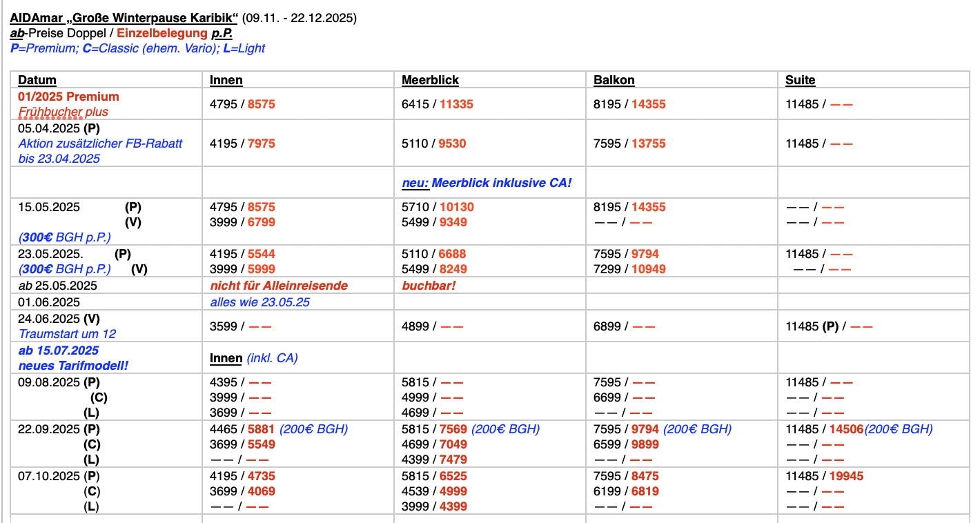This screenshot has height=523, width=980.
Task: Select the Innen price "3999 / 5999"
Action: click(242, 269)
